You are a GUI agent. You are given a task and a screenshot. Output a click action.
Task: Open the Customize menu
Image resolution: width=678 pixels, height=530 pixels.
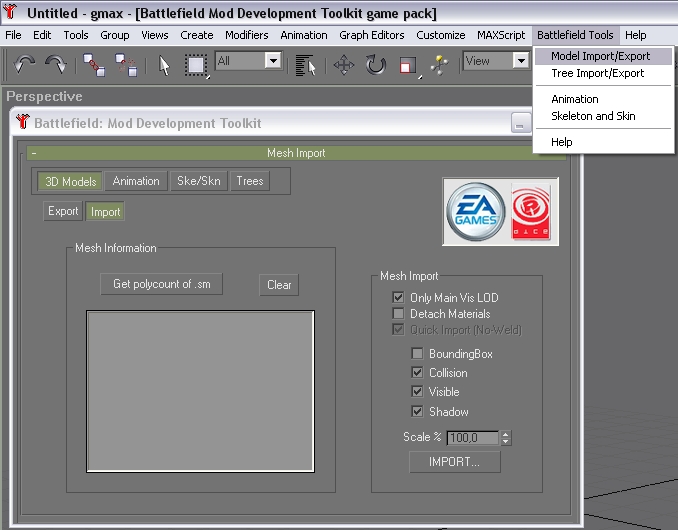click(x=441, y=35)
